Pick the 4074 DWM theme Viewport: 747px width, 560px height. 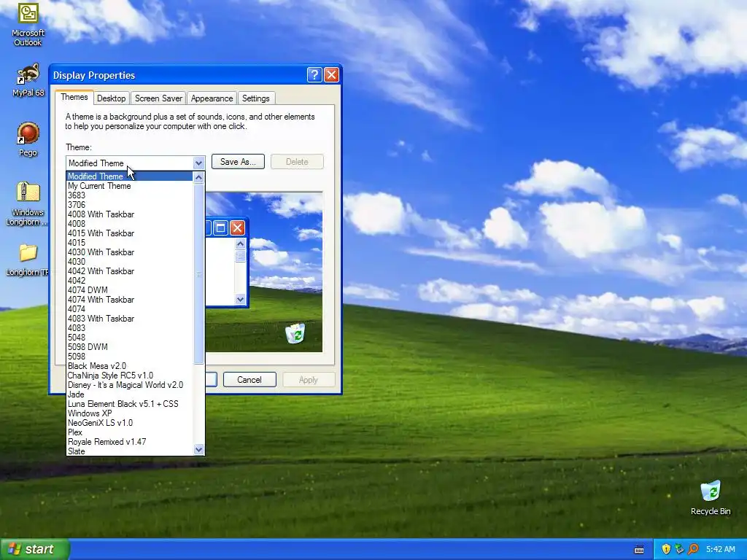click(130, 290)
